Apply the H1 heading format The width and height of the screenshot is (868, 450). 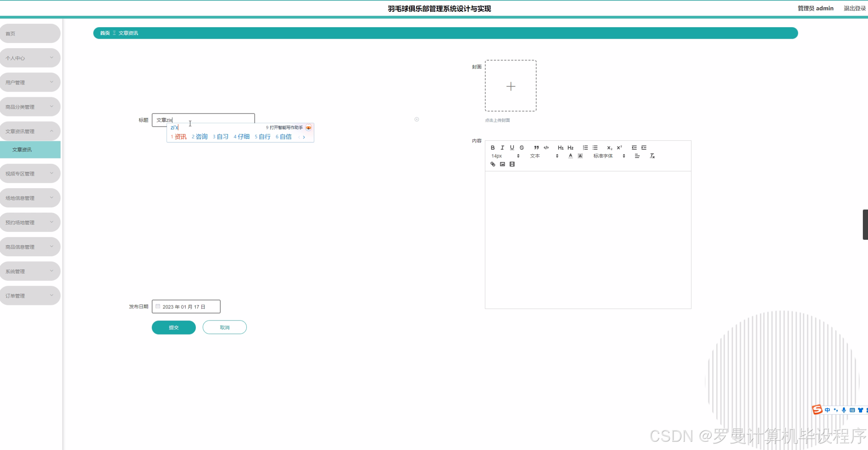[x=560, y=147]
